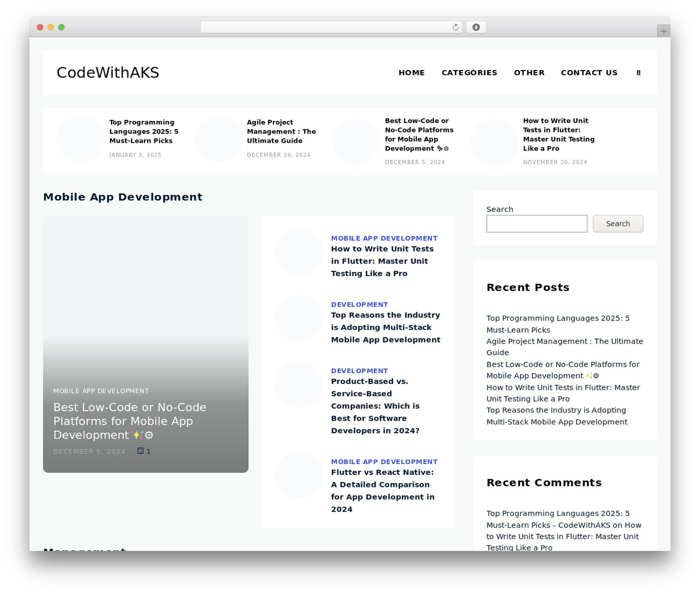Open the Other menu

[x=529, y=73]
